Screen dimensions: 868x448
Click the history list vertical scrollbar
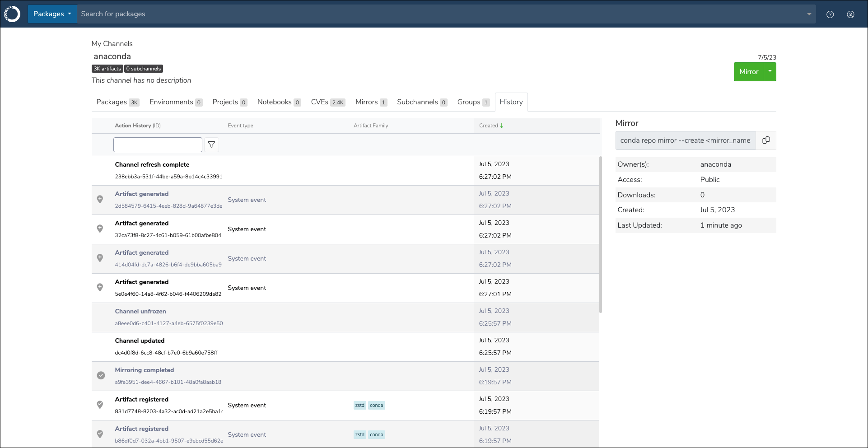click(601, 234)
